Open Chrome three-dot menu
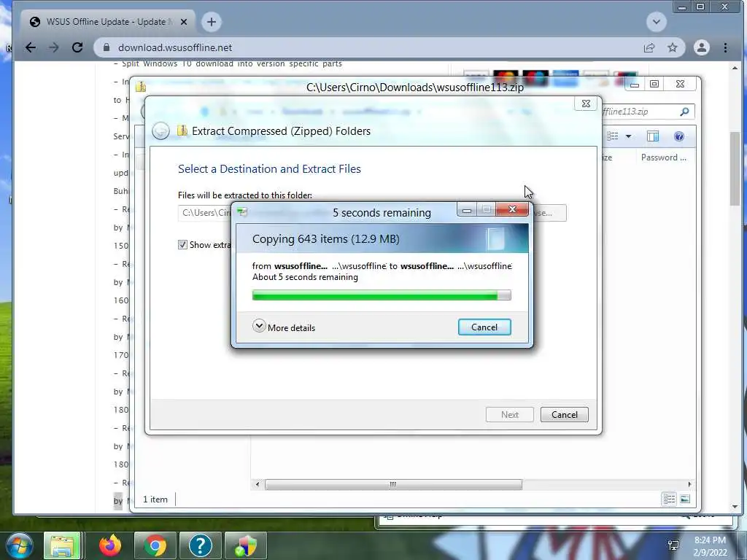 click(x=725, y=47)
